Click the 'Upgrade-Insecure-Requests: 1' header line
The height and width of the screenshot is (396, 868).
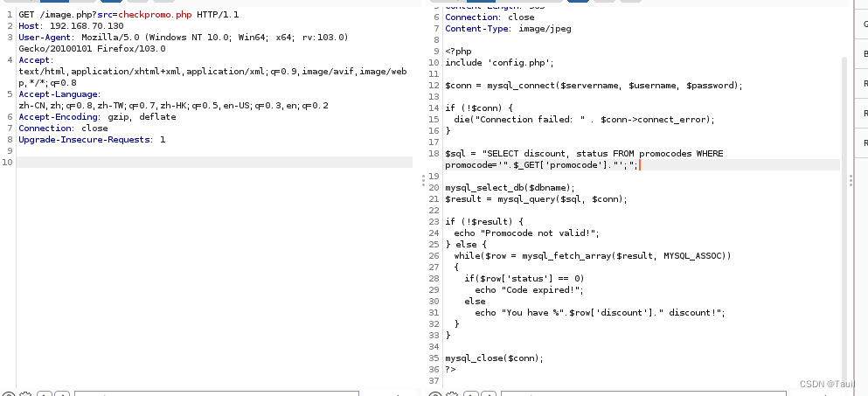point(92,140)
